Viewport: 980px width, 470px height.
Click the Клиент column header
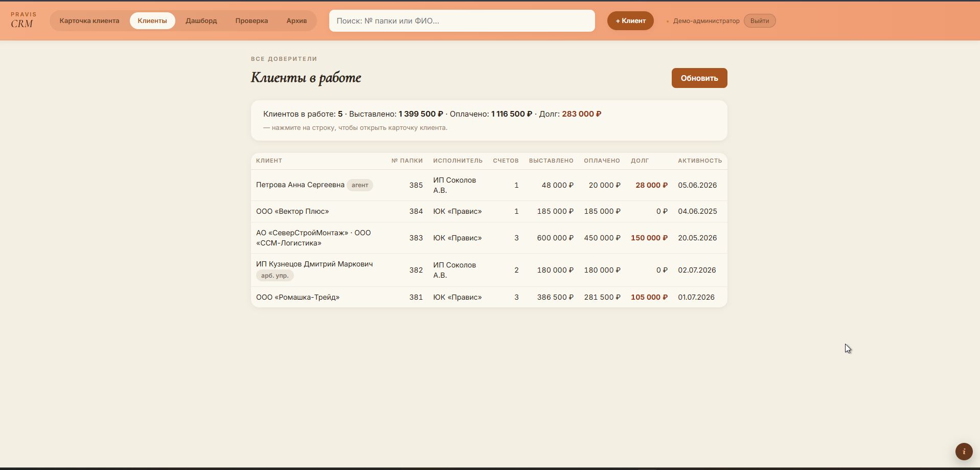269,161
